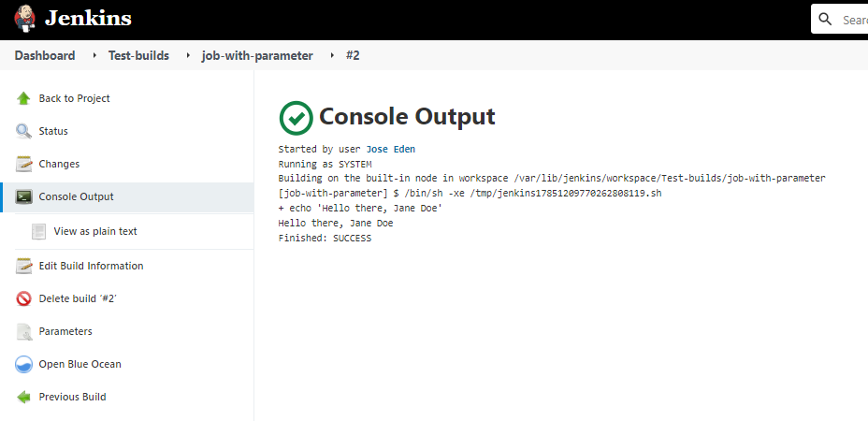This screenshot has height=421, width=868.
Task: Expand the arrow after Test-builds breadcrumb
Action: (189, 56)
